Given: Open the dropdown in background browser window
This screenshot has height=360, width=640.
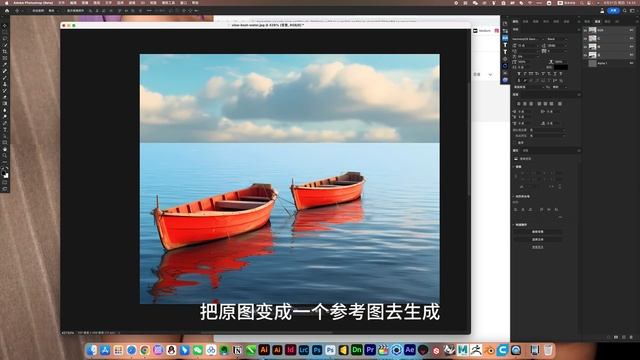Looking at the screenshot, I should tap(490, 75).
